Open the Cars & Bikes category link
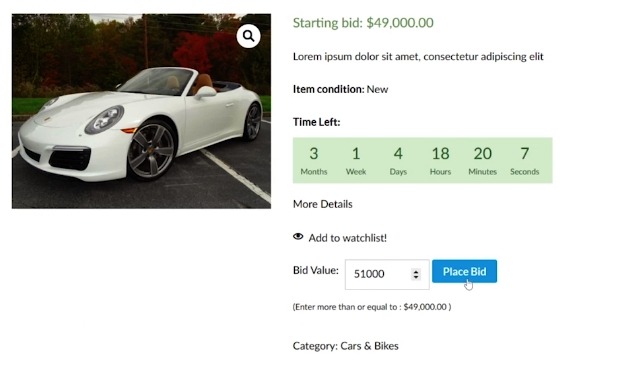 click(369, 346)
